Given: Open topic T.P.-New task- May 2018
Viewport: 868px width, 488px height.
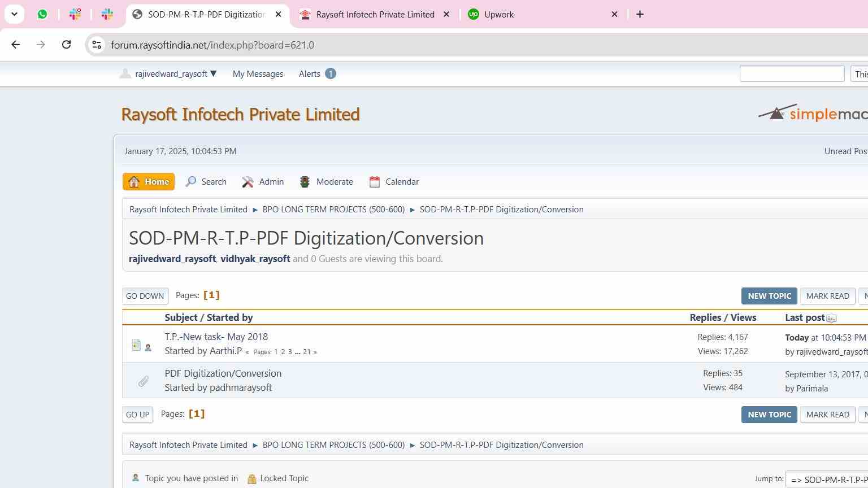Looking at the screenshot, I should [216, 337].
